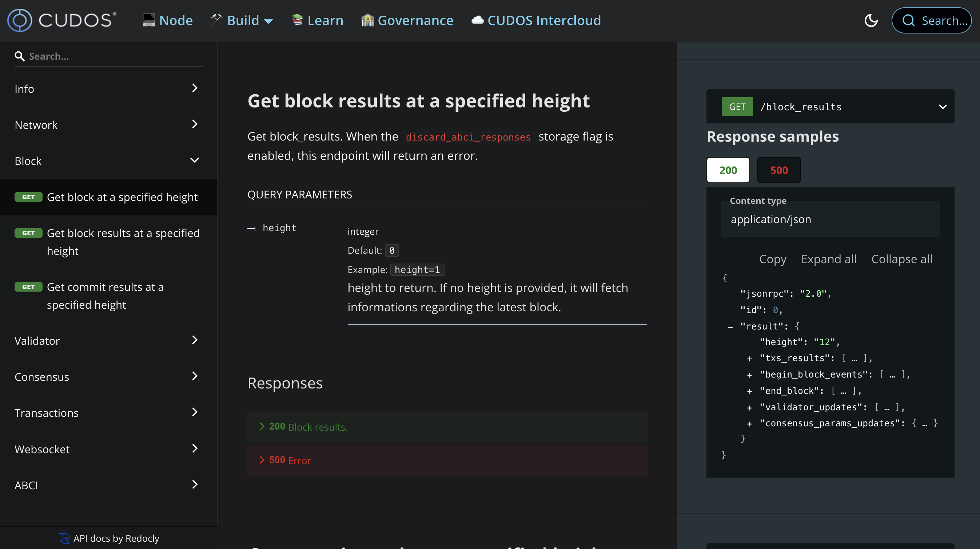
Task: Click the top-right Search field
Action: coord(931,20)
